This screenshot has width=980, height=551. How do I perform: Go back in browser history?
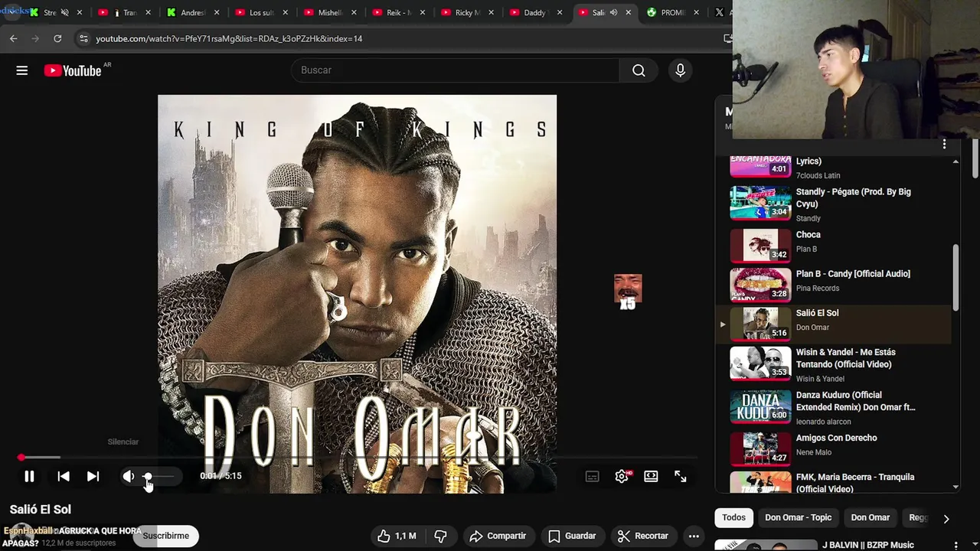13,38
